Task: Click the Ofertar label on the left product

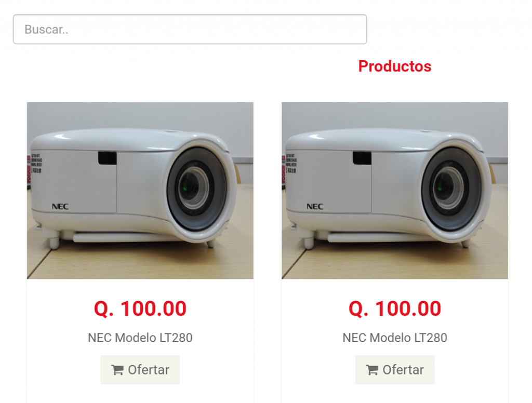Action: pyautogui.click(x=149, y=370)
